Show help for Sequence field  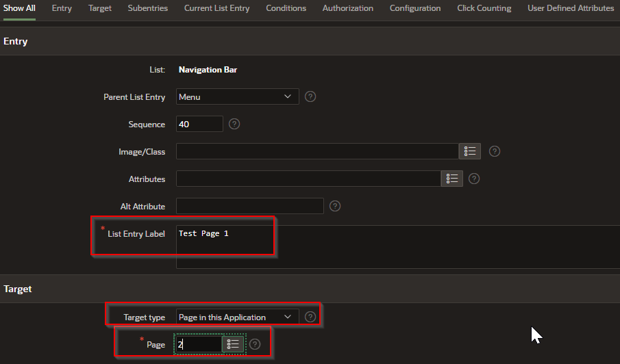pyautogui.click(x=234, y=124)
